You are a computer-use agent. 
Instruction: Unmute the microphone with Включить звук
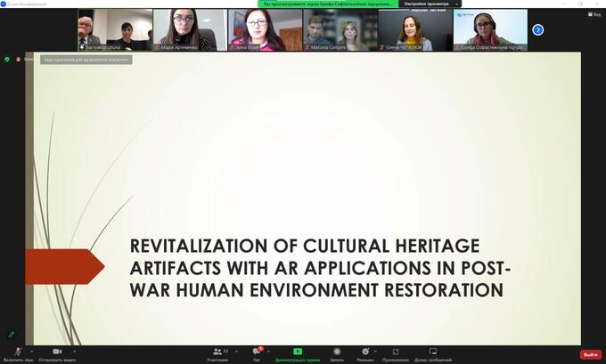[x=17, y=352]
